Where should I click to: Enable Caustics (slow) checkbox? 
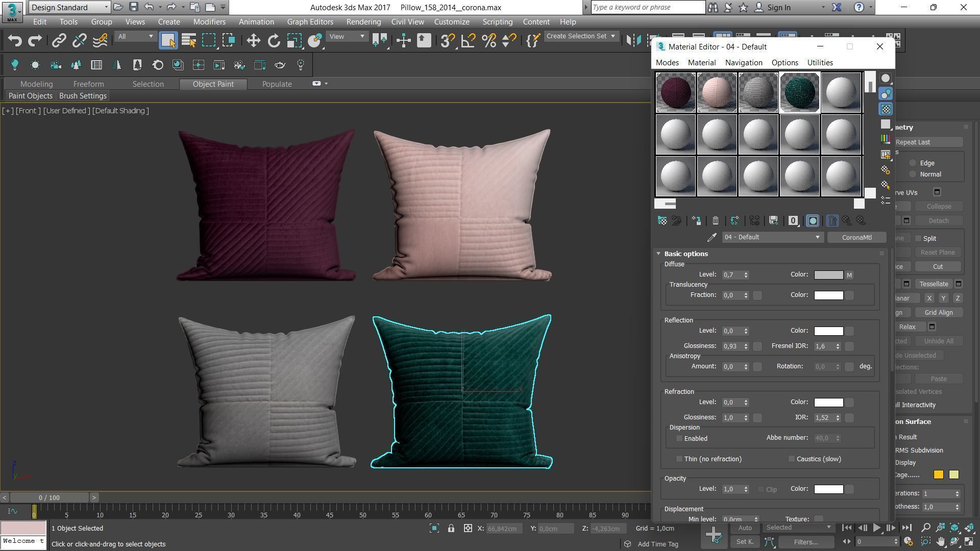pyautogui.click(x=791, y=459)
